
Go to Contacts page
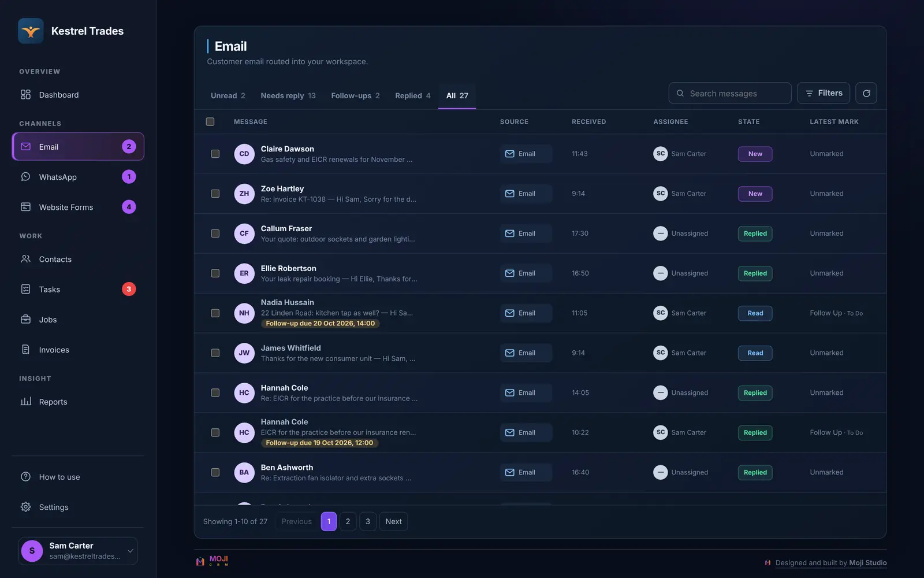[x=78, y=260]
